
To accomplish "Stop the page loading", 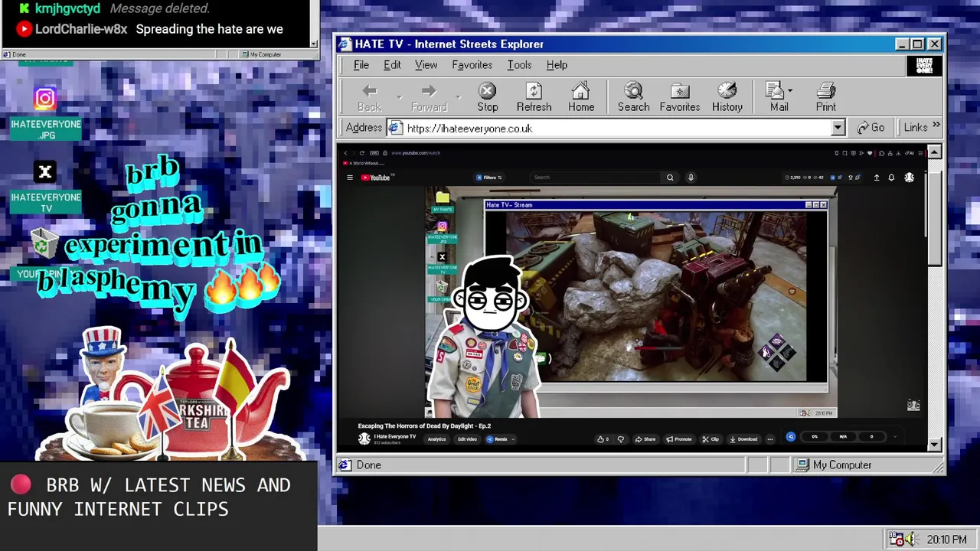I will click(488, 98).
